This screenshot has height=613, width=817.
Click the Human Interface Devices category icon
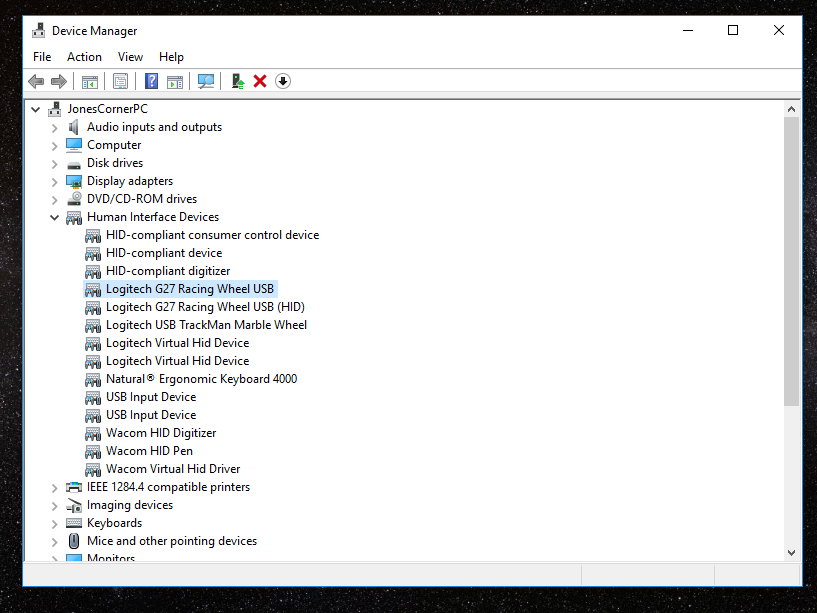74,218
